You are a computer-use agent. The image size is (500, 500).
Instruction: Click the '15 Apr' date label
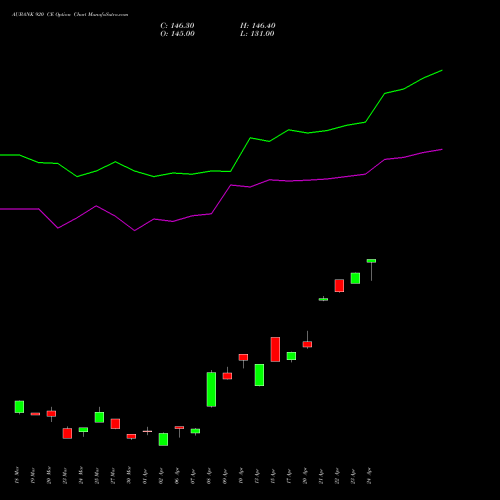click(x=273, y=475)
